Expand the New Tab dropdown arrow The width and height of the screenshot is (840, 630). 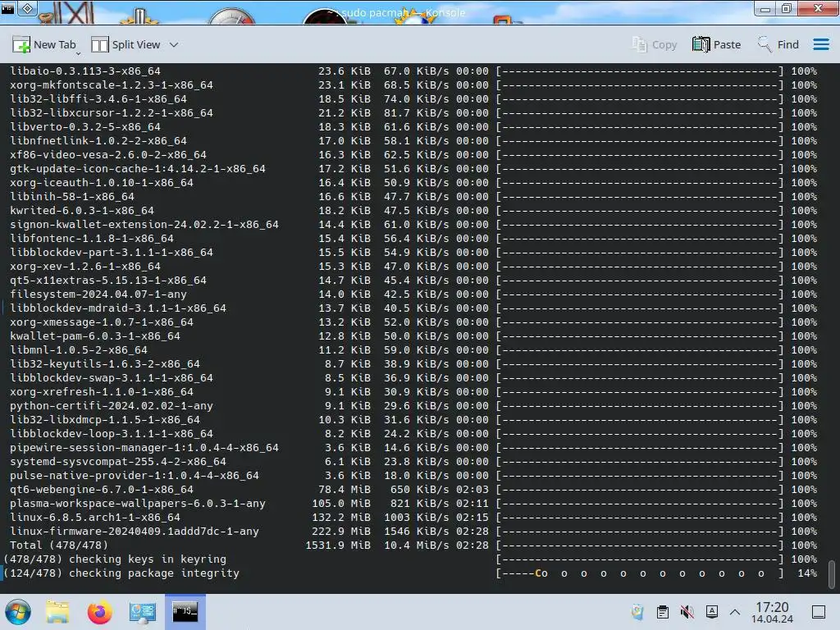tap(78, 53)
